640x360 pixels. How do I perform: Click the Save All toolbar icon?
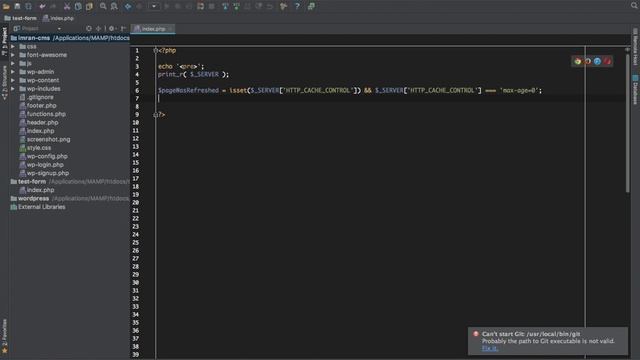(18, 6)
